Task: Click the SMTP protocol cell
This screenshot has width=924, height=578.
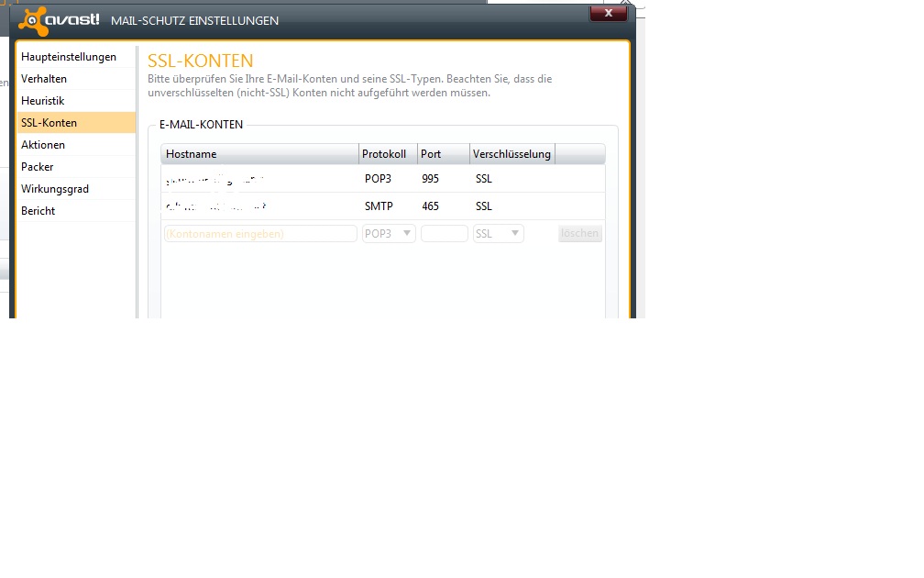Action: click(x=379, y=206)
